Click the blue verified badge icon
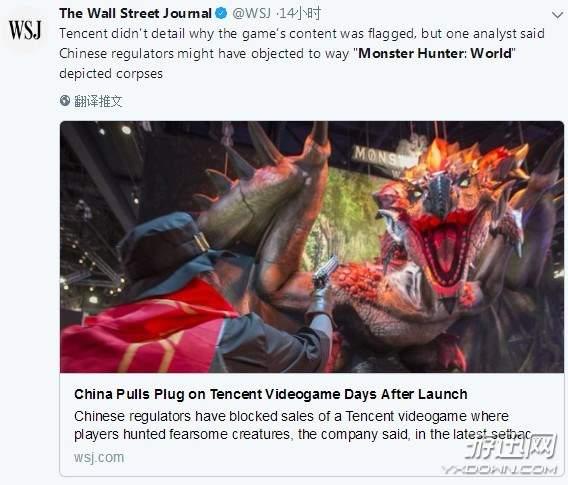 (221, 14)
